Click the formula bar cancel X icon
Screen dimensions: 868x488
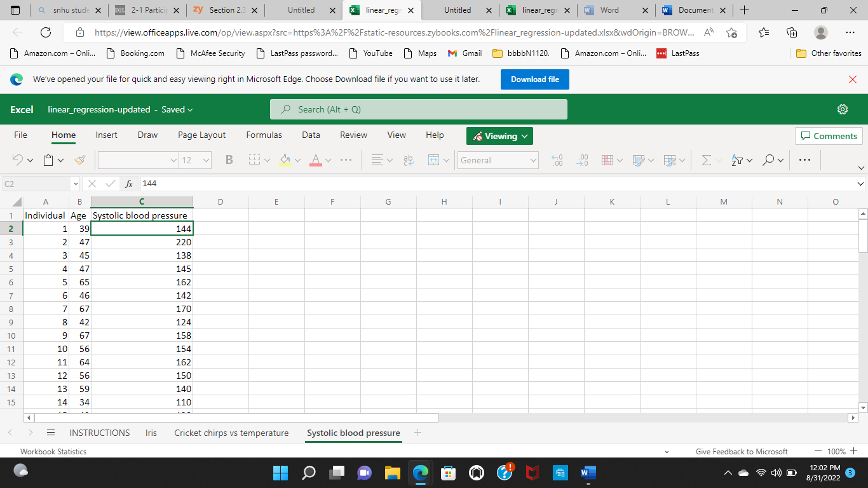pos(92,184)
